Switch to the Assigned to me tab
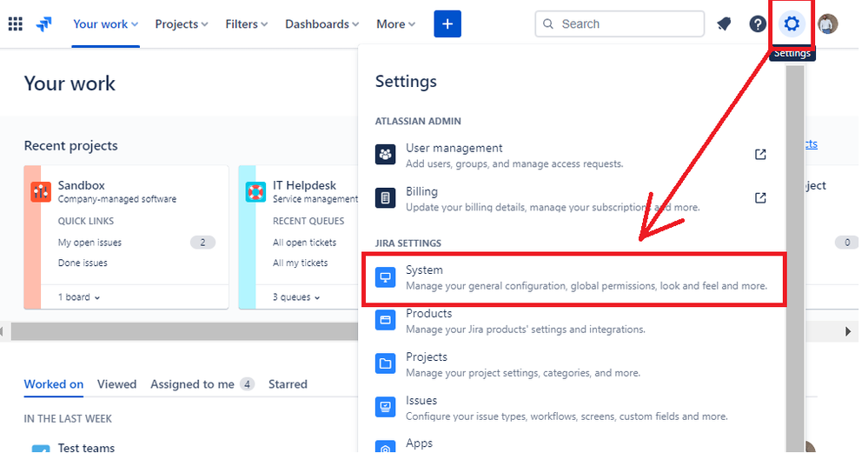 202,384
